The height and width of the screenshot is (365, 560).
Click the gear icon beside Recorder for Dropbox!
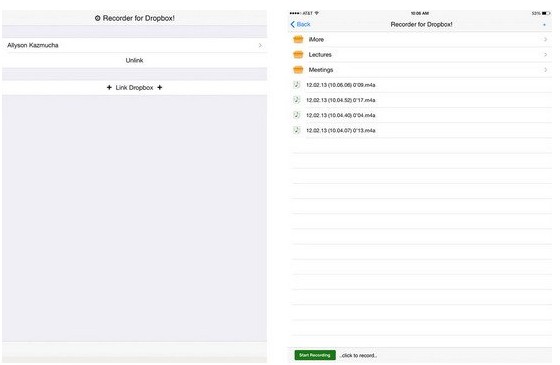(x=98, y=18)
